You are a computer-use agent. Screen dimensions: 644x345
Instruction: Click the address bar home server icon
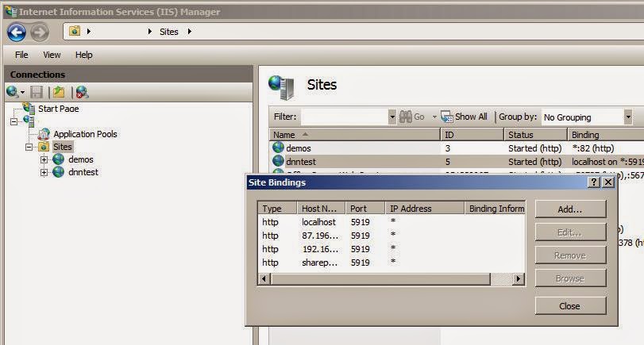(x=75, y=31)
